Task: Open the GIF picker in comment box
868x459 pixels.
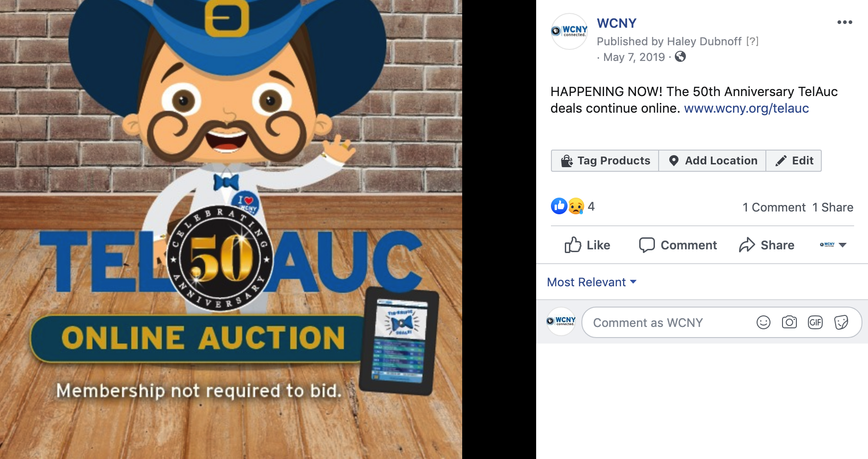Action: click(x=815, y=322)
